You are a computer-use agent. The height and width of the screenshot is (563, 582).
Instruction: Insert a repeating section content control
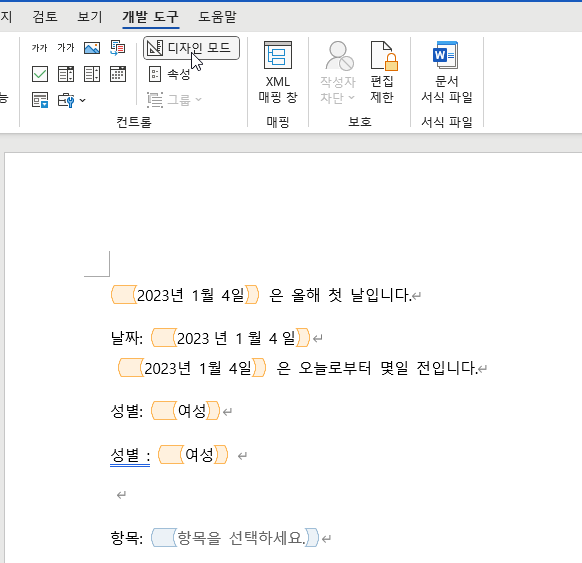point(40,100)
